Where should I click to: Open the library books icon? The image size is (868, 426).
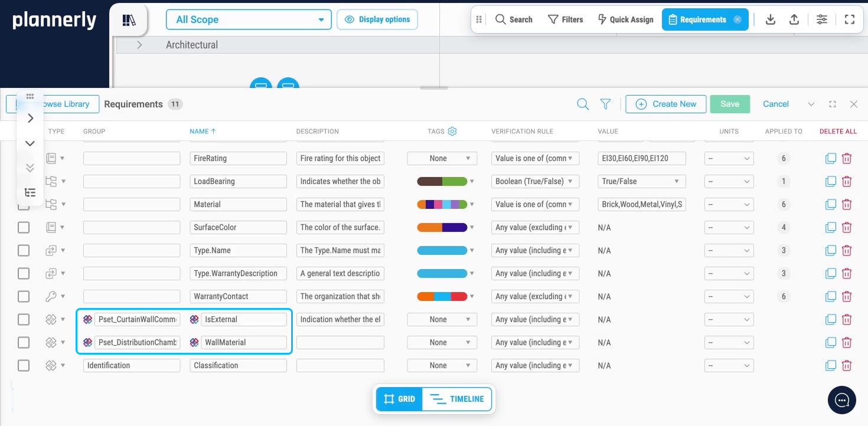click(129, 20)
